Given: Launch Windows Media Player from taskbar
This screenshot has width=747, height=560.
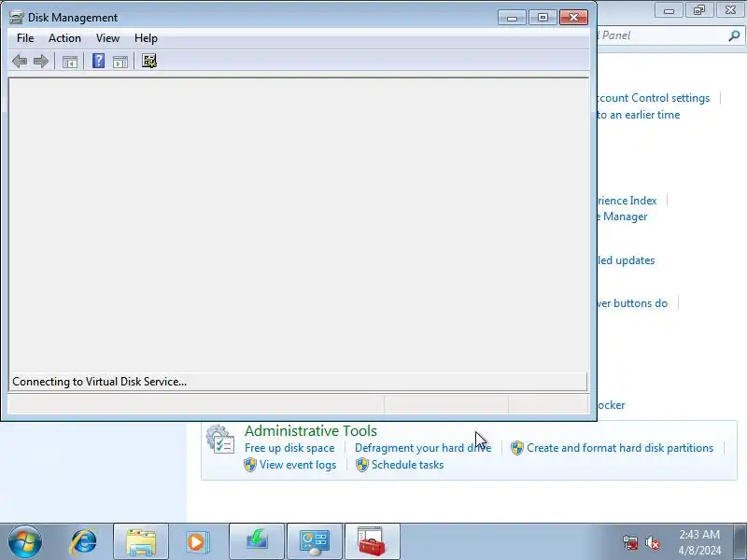Looking at the screenshot, I should click(196, 542).
